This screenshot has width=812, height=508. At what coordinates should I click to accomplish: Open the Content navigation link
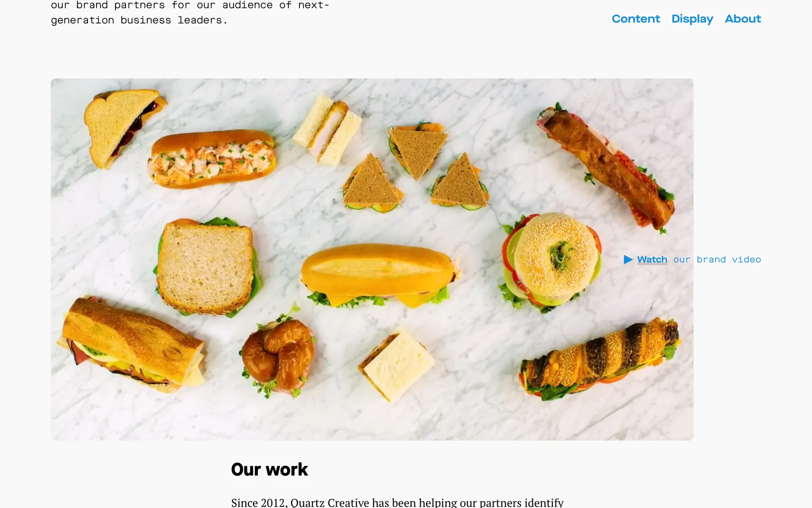(636, 19)
